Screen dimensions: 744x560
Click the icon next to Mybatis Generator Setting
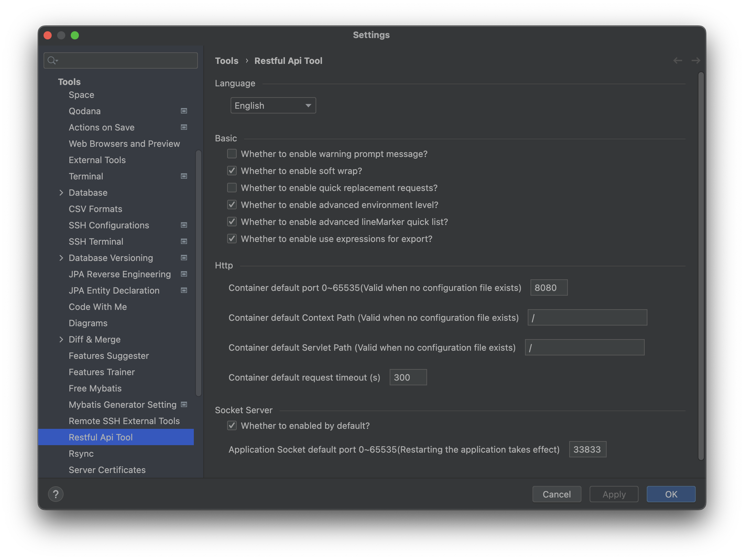pos(183,404)
